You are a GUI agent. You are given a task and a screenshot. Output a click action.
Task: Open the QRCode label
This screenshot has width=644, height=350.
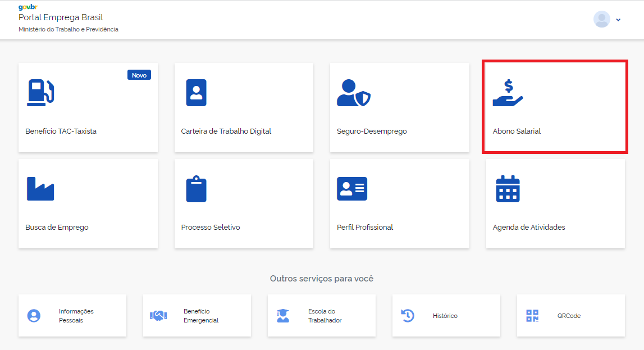tap(569, 316)
